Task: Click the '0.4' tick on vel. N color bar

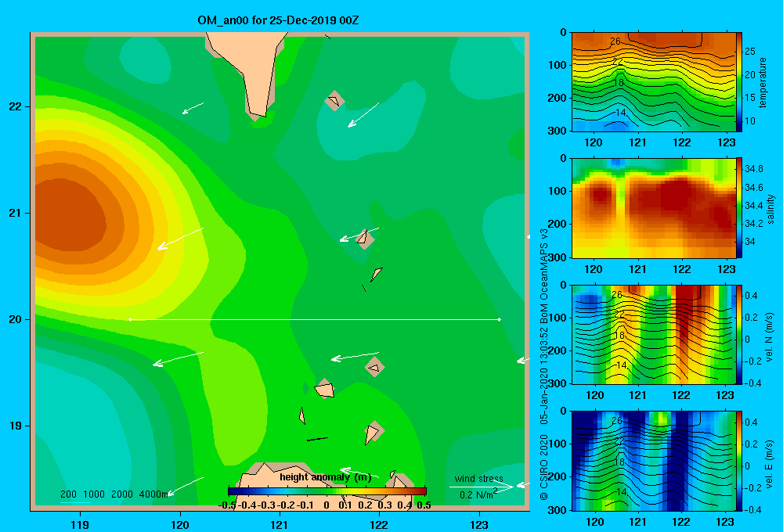Action: [751, 296]
